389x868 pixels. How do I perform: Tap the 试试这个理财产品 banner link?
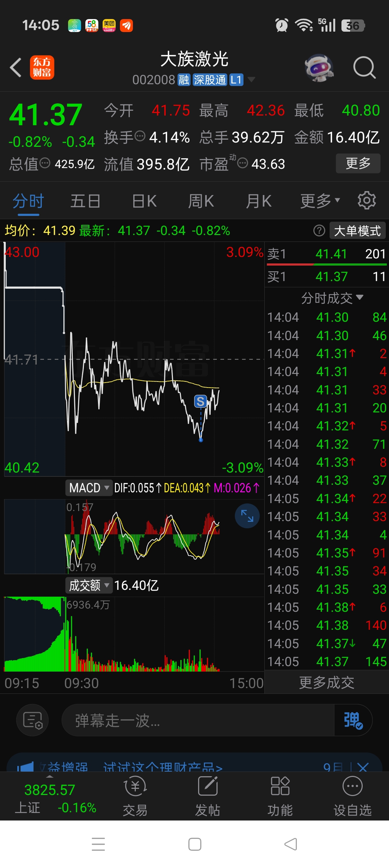(x=163, y=767)
